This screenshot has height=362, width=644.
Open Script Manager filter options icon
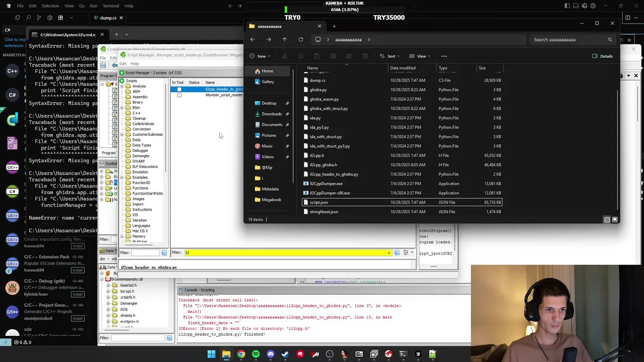[397, 252]
